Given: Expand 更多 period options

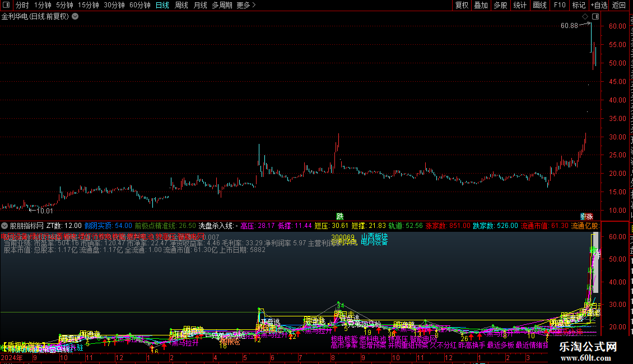Looking at the screenshot, I should [x=246, y=5].
